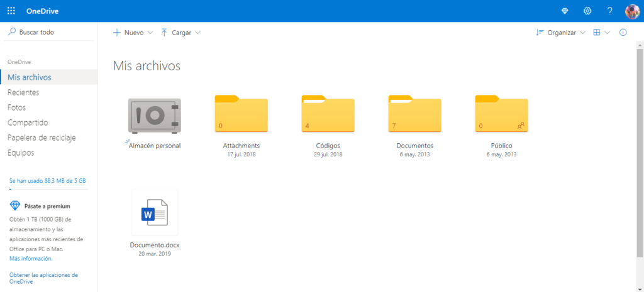Switch view layout using grid dropdown
The height and width of the screenshot is (292, 644).
pyautogui.click(x=601, y=33)
